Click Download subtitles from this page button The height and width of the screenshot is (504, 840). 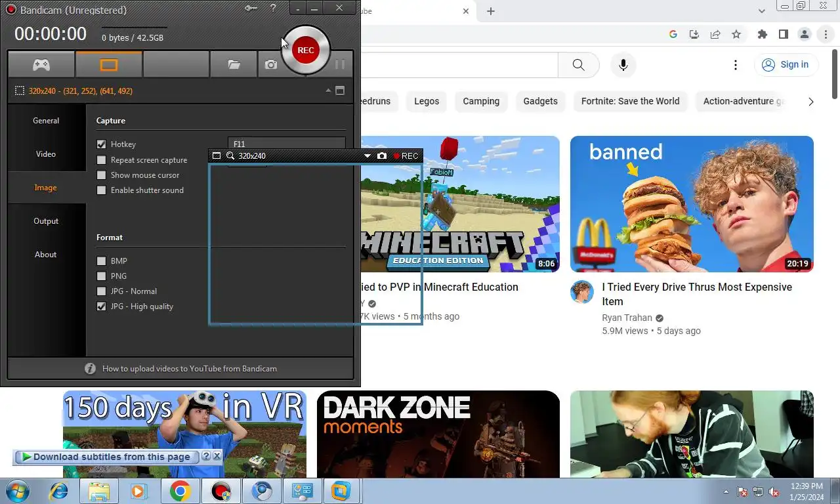pyautogui.click(x=106, y=457)
